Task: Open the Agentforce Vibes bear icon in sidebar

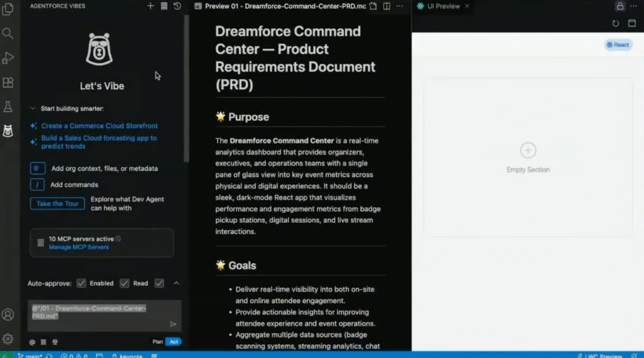Action: (x=8, y=131)
